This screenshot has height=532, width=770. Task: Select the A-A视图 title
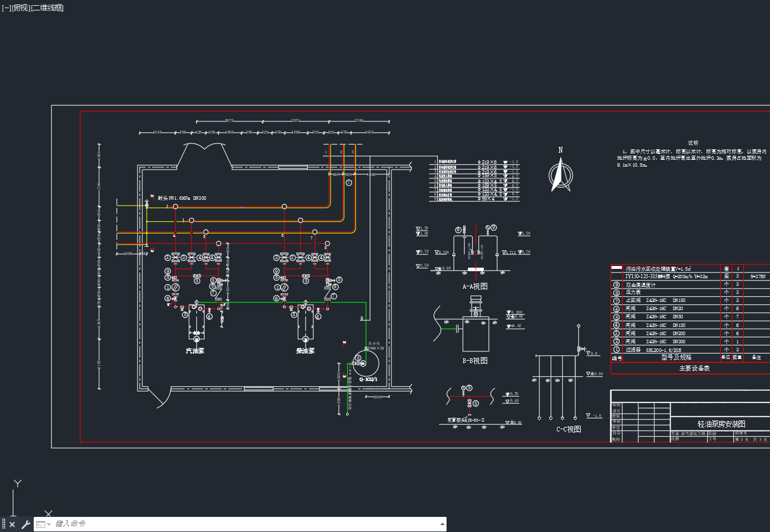tap(475, 286)
